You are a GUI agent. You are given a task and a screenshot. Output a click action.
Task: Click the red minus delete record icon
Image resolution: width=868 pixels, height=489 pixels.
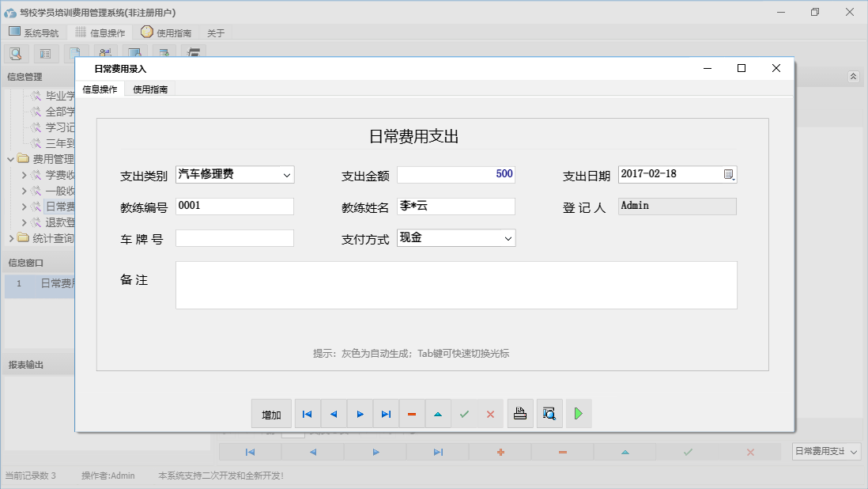tap(412, 413)
